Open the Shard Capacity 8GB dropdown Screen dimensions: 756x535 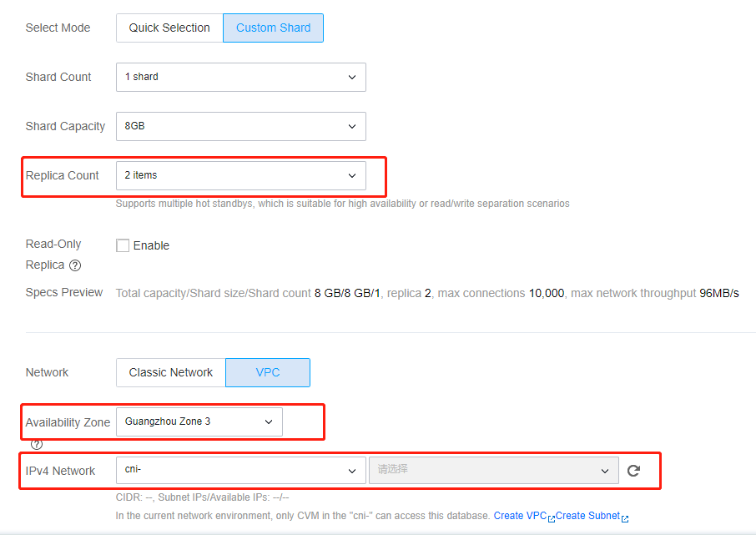coord(241,126)
